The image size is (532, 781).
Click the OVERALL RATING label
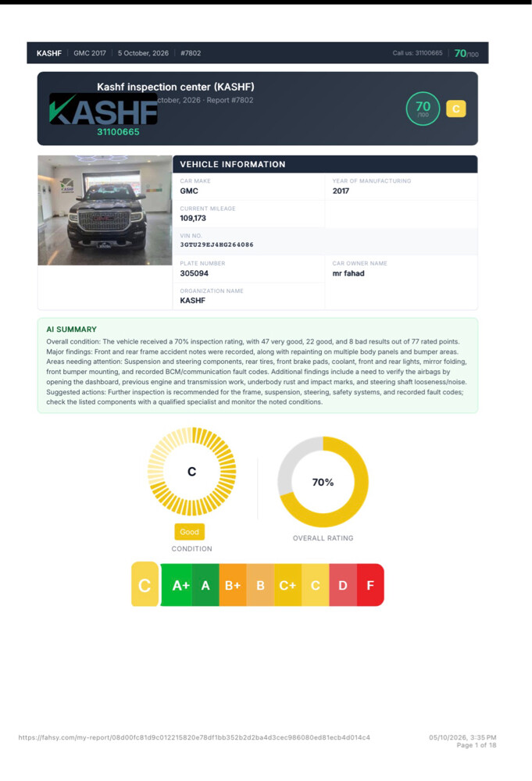tap(323, 538)
